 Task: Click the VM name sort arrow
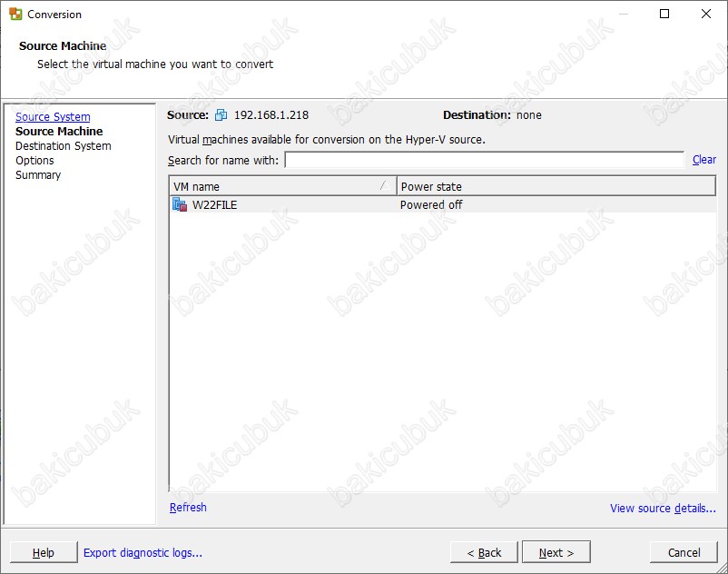tap(384, 186)
